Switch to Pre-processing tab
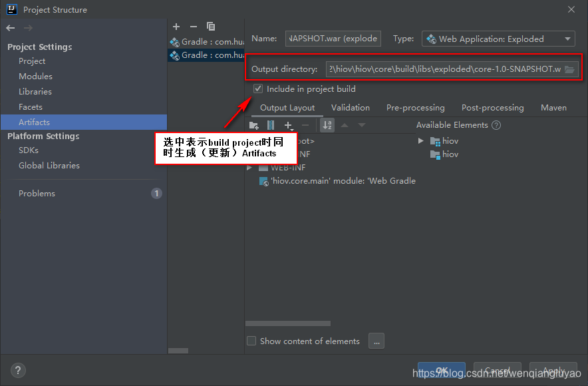The height and width of the screenshot is (386, 588). click(x=416, y=108)
